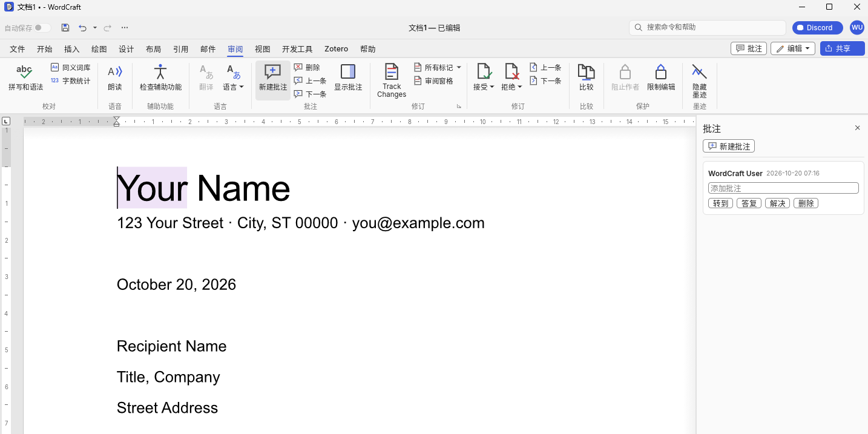
Task: Go to 下一条 change in 修订 group
Action: click(x=545, y=81)
